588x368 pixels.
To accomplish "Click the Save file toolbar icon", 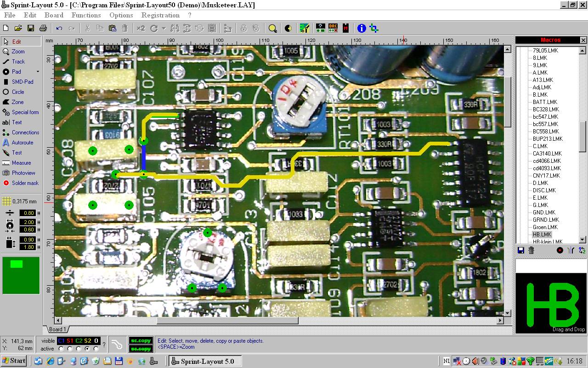I will (x=31, y=29).
